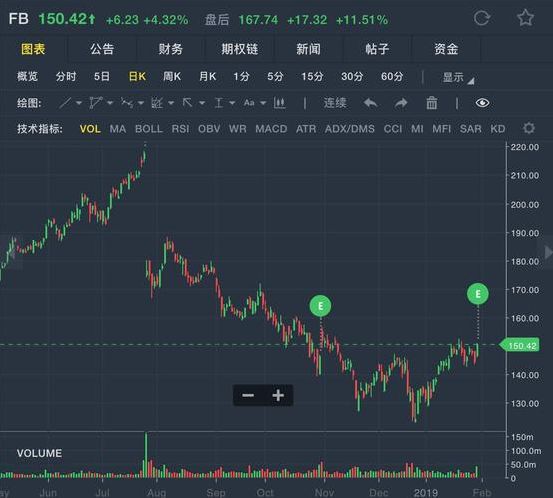Select 5日 five-day view
The image size is (553, 498).
click(102, 77)
